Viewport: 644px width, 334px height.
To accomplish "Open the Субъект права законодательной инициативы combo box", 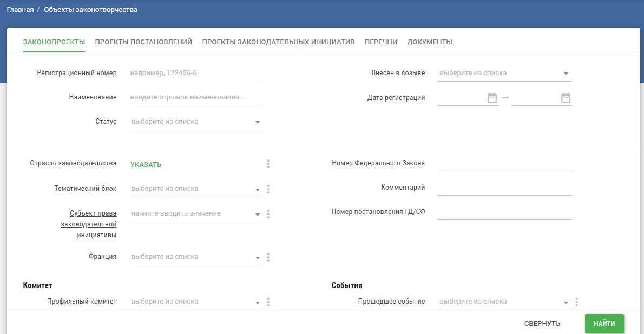I will [x=196, y=214].
